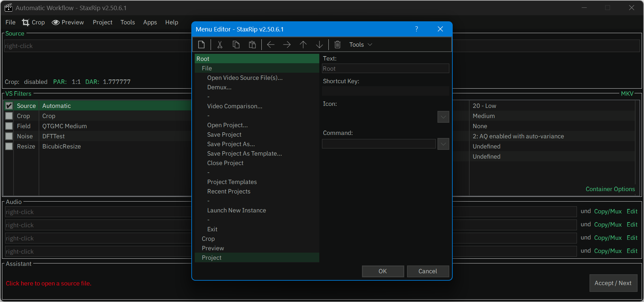Move item up with up arrow
Image resolution: width=644 pixels, height=302 pixels.
pyautogui.click(x=303, y=45)
